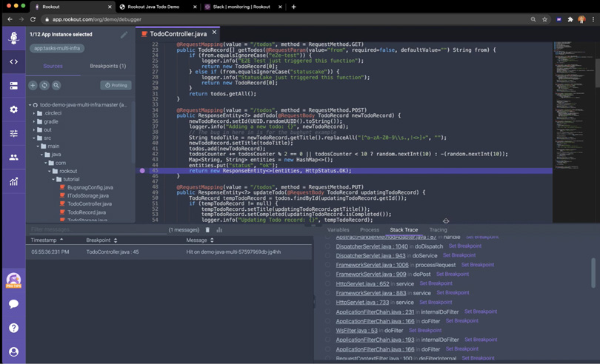Reload the page with browser refresh icon

[x=33, y=19]
